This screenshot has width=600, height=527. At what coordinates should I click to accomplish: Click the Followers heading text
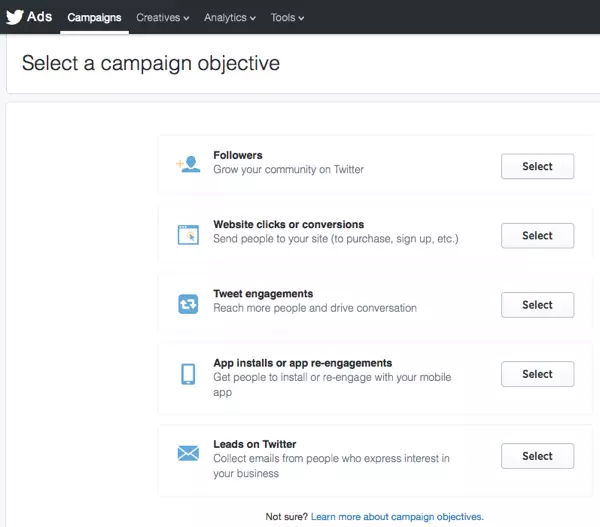tap(238, 156)
